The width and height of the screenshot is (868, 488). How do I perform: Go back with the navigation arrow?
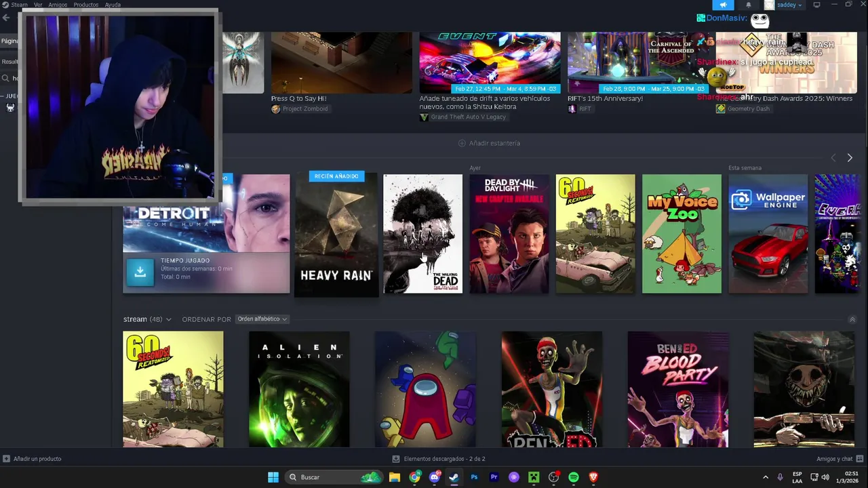(6, 18)
